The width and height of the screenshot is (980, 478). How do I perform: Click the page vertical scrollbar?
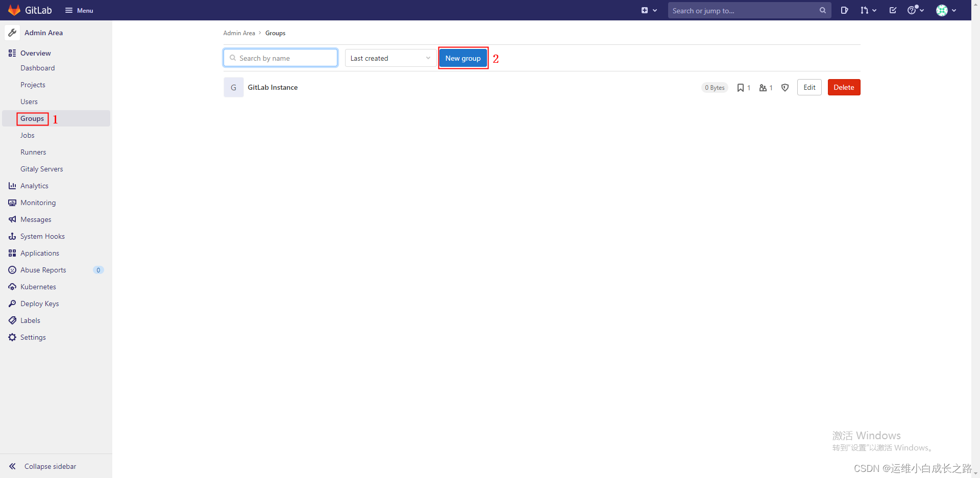click(x=975, y=239)
